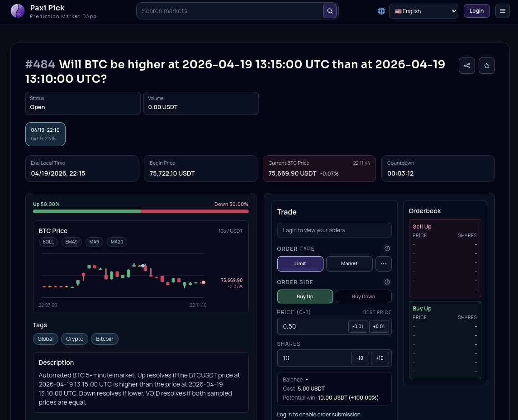The image size is (518, 420).
Task: Click the share market icon
Action: tap(467, 66)
